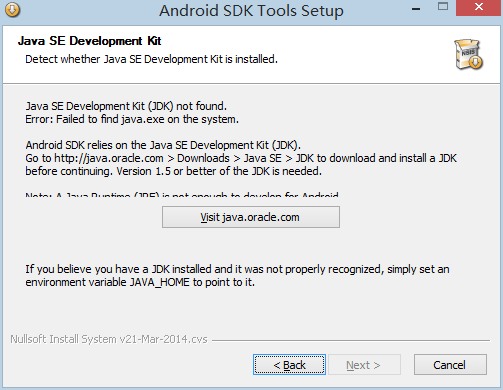
Task: Click the 'Java SE Development Kit (JDK) not found.' line
Action: point(126,106)
